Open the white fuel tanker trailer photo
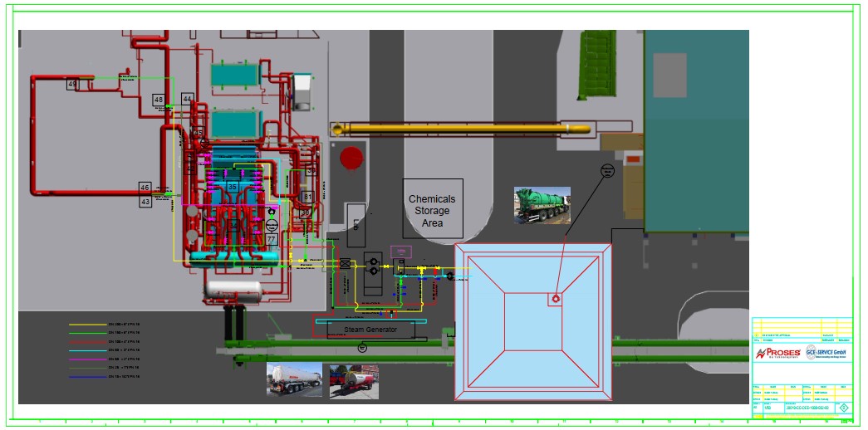Image resolution: width=868 pixels, height=430 pixels. pos(295,381)
